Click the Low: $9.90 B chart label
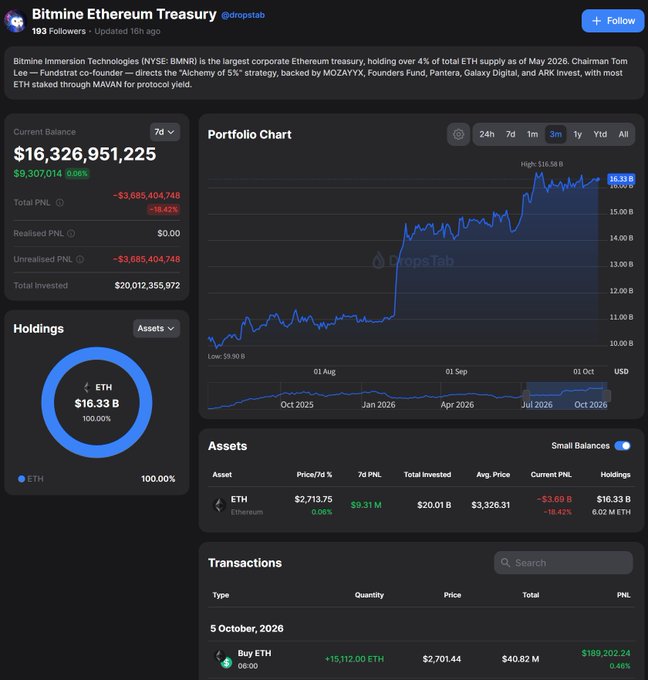This screenshot has height=680, width=648. pyautogui.click(x=226, y=356)
